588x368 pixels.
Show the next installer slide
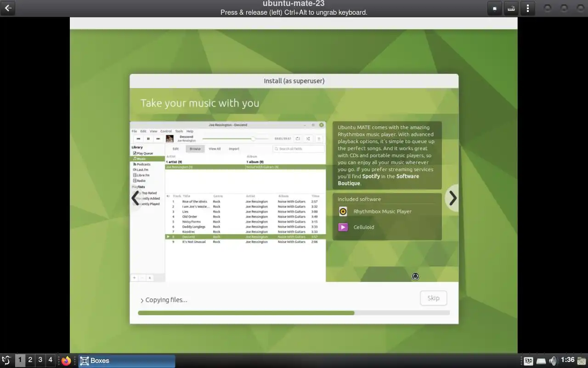point(452,198)
